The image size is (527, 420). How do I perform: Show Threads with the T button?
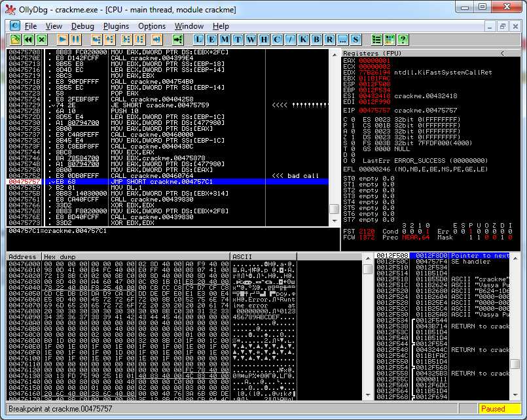pos(238,40)
